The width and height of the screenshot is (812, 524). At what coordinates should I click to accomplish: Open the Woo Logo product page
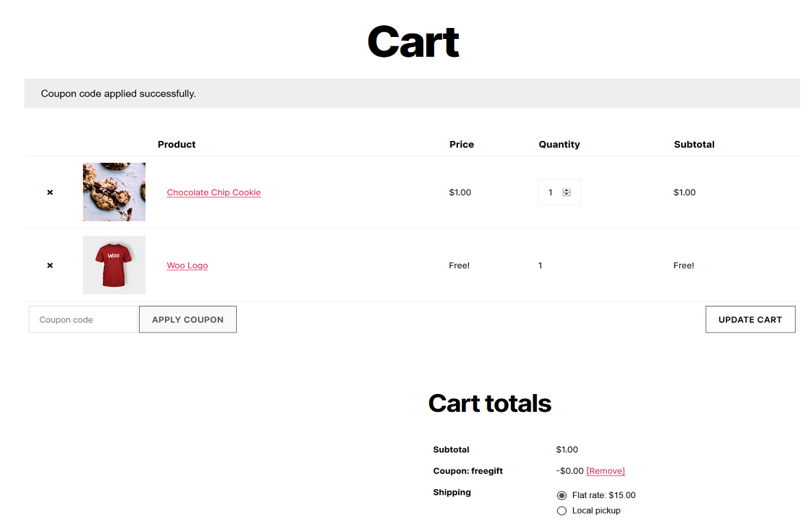click(x=187, y=265)
